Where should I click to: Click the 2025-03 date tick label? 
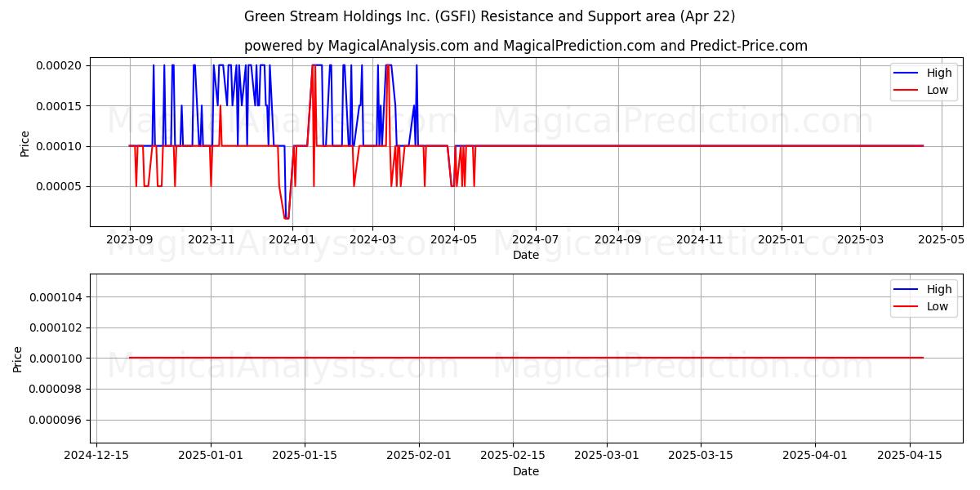click(x=859, y=240)
